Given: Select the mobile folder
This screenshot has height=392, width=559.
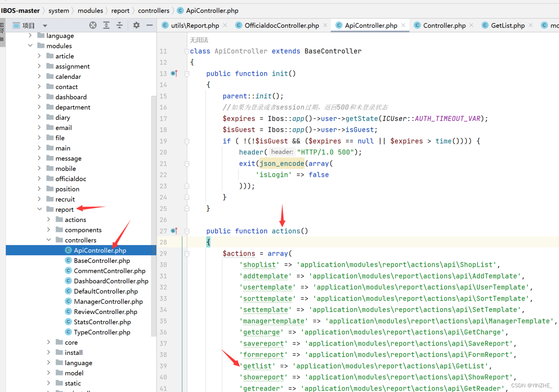Looking at the screenshot, I should (x=66, y=169).
